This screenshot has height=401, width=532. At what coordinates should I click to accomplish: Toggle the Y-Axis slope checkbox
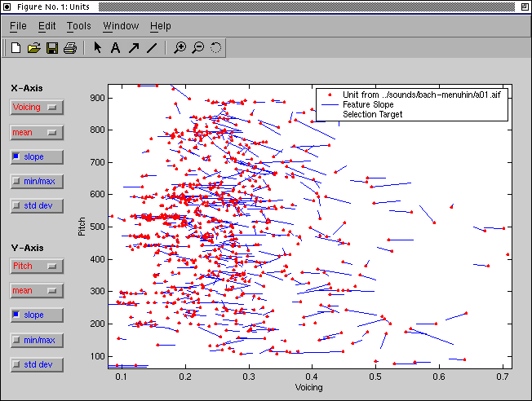click(37, 315)
